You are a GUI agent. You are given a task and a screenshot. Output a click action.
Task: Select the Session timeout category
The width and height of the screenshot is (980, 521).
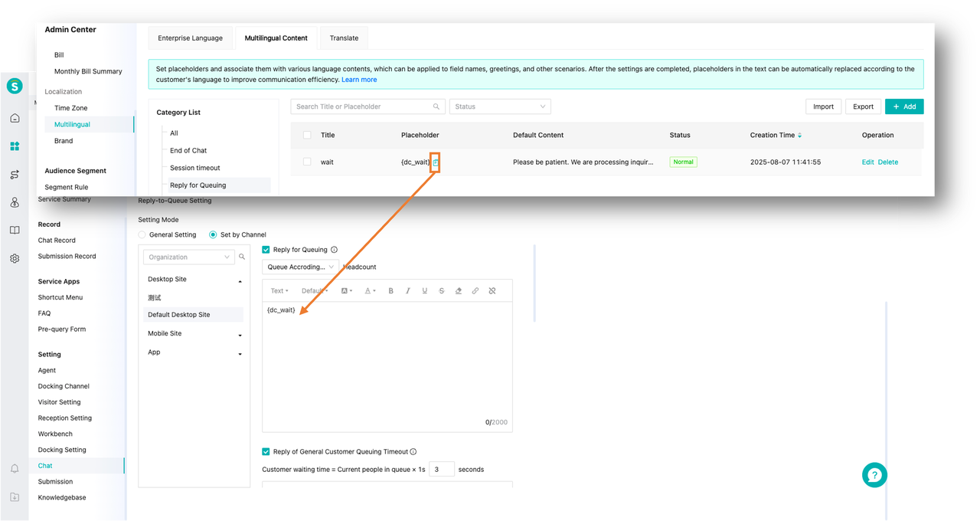(x=195, y=168)
